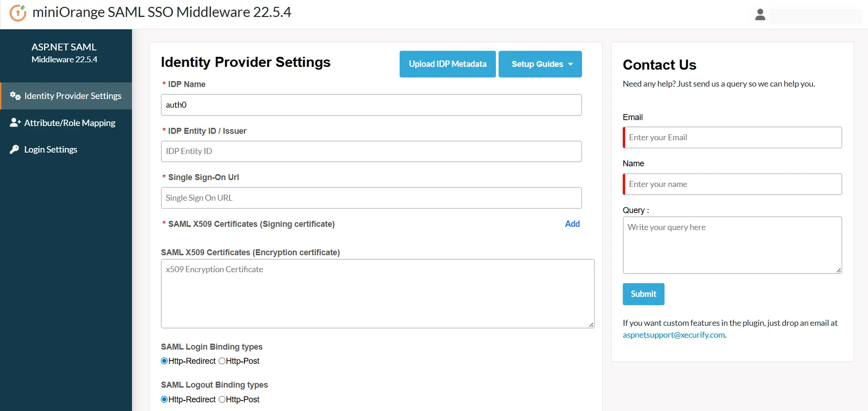Viewport: 868px width, 411px height.
Task: Click the miniOrange logo icon
Action: 18,13
